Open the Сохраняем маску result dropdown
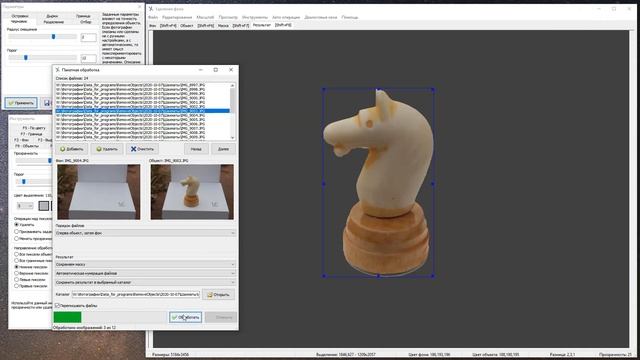 coord(145,264)
